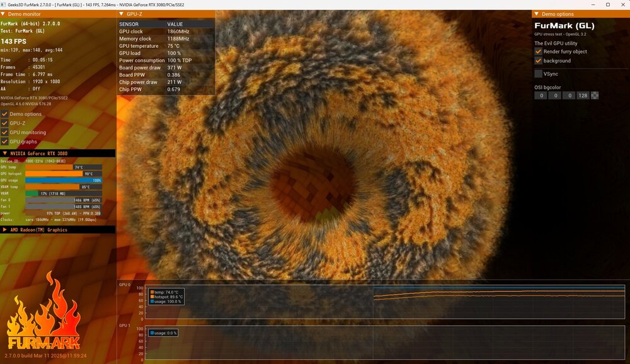Click the GPU temp bar showing 74°C
Image resolution: width=630 pixels, height=364 pixels.
pyautogui.click(x=64, y=167)
